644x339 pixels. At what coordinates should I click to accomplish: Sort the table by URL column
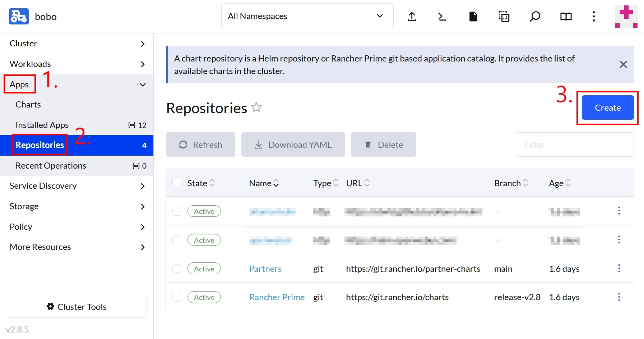pyautogui.click(x=358, y=183)
